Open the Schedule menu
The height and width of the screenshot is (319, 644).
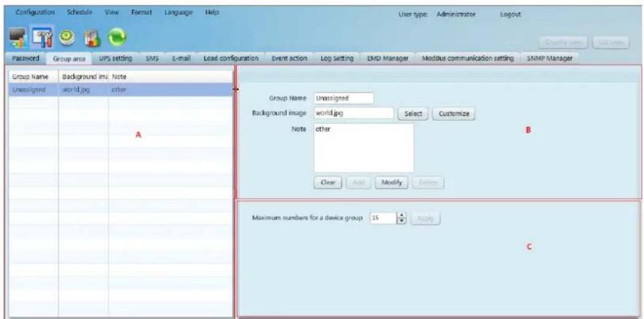tap(81, 13)
